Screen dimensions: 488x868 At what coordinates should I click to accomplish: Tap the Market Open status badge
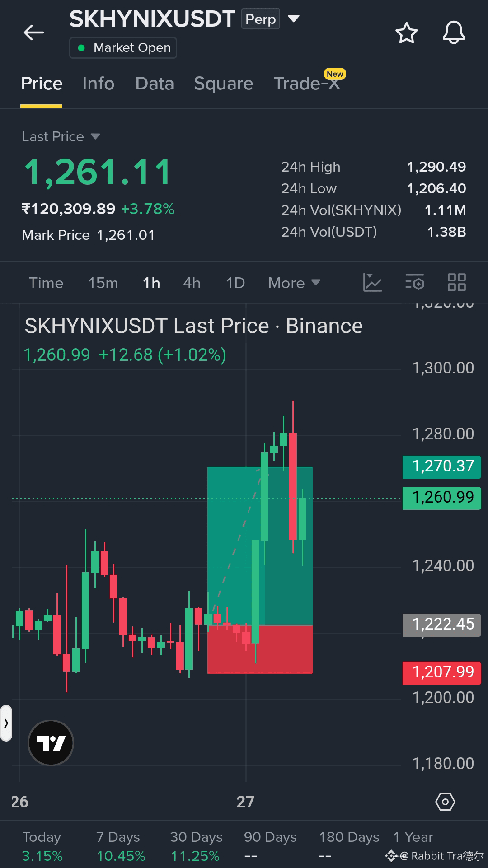point(123,48)
